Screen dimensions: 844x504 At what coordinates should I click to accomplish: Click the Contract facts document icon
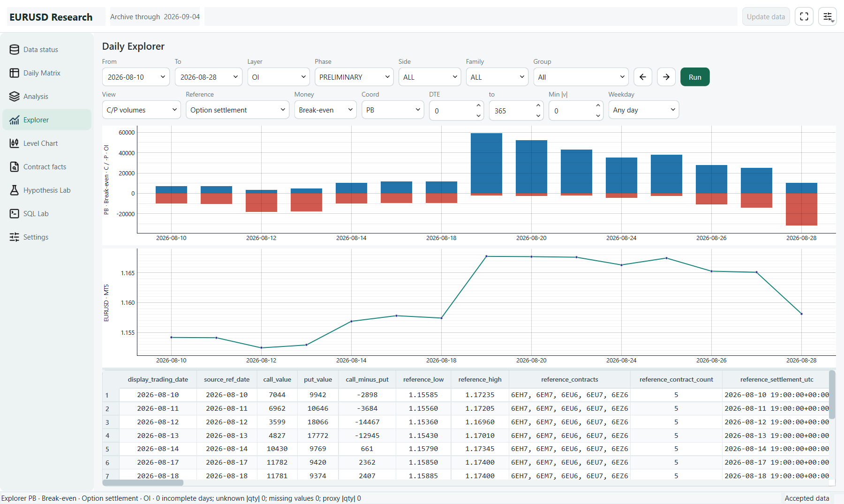[x=15, y=167]
